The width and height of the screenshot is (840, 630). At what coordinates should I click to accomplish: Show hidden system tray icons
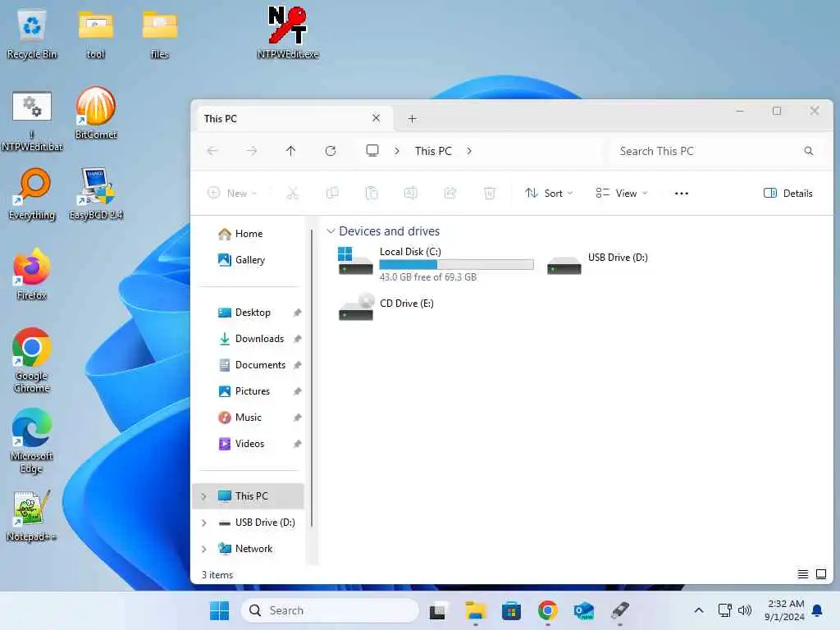tap(699, 610)
